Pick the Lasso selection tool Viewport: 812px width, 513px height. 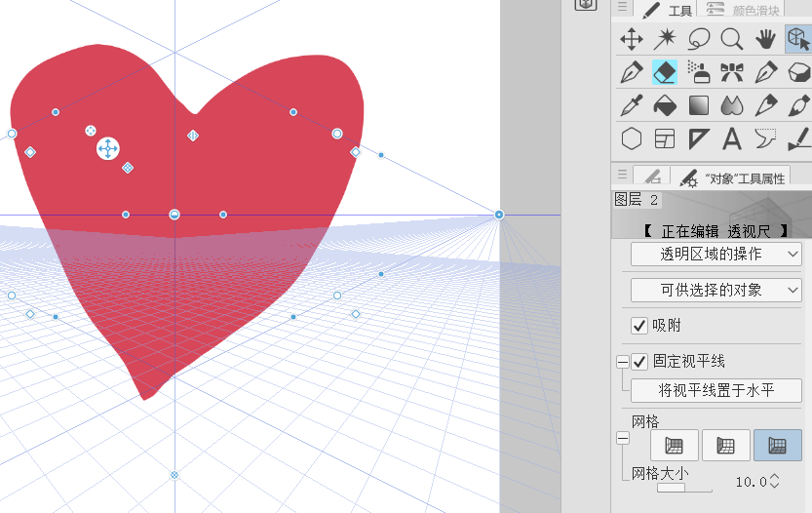(699, 39)
